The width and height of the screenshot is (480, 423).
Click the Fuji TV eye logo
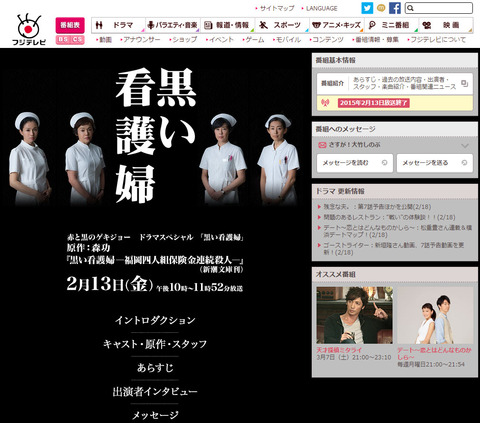coord(29,29)
